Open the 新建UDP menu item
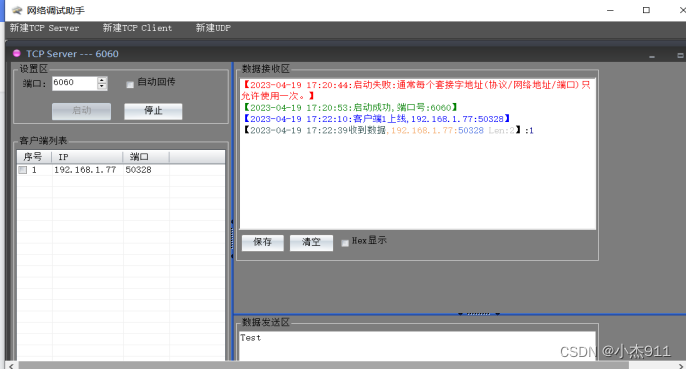The width and height of the screenshot is (687, 369). coord(213,28)
